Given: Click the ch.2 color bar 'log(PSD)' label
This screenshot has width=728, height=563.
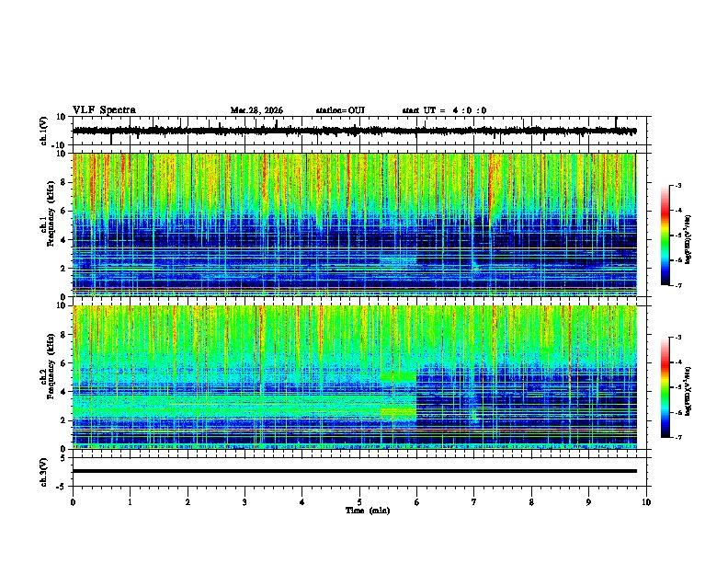Looking at the screenshot, I should click(x=688, y=391).
